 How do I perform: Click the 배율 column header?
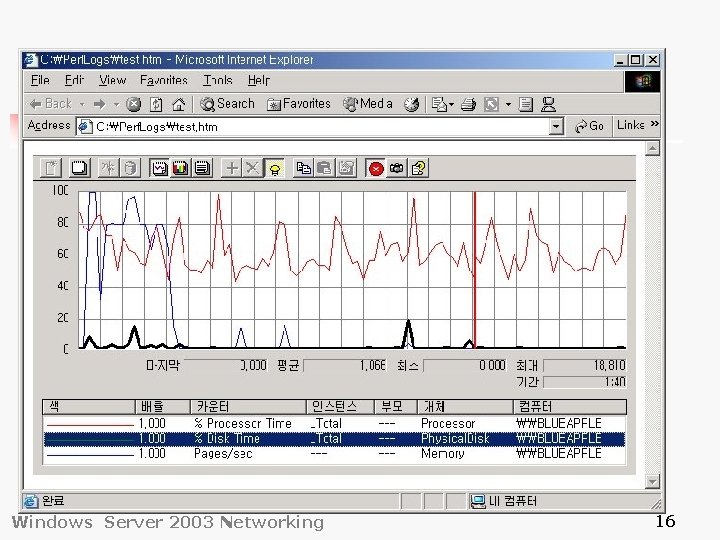point(163,407)
